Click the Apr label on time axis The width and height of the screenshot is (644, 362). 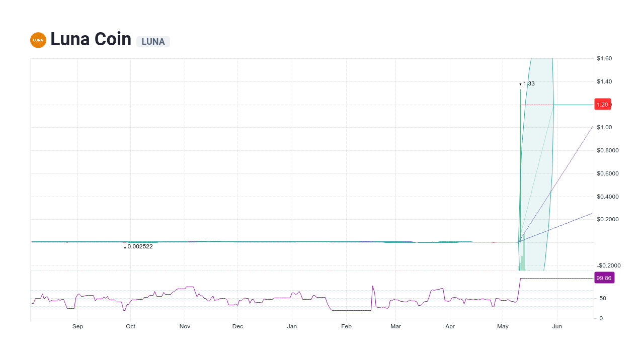coord(450,326)
